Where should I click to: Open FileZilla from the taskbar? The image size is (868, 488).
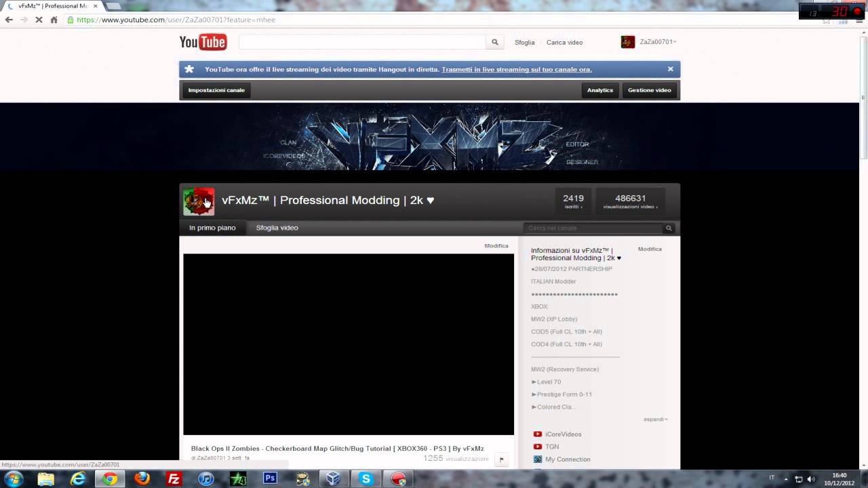tap(174, 479)
